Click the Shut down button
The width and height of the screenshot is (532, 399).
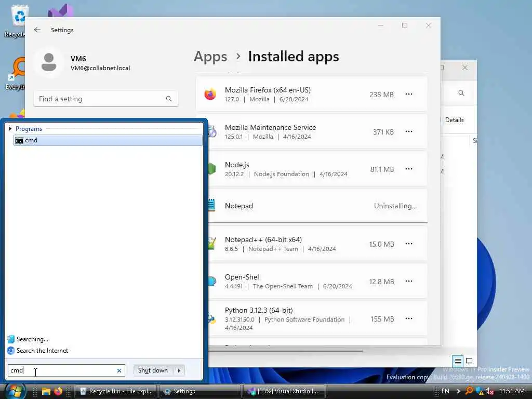tap(153, 370)
